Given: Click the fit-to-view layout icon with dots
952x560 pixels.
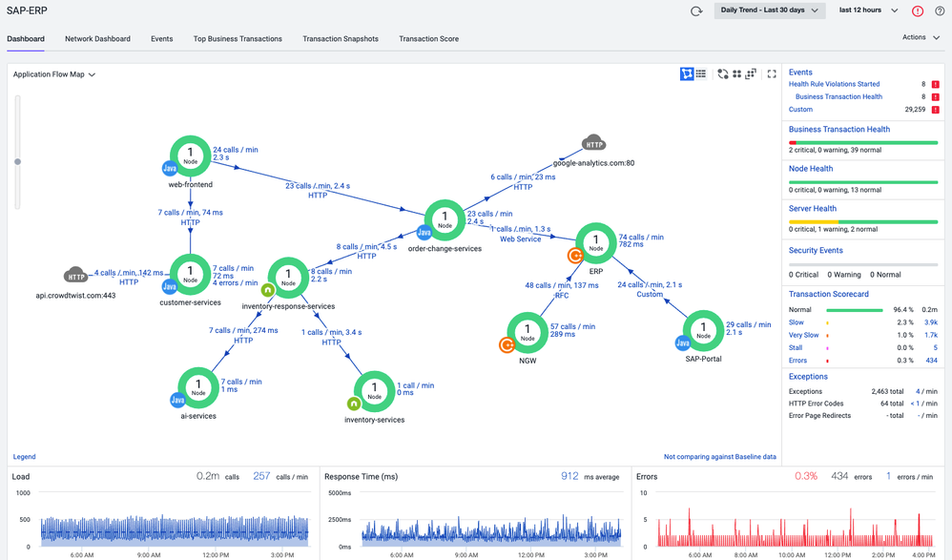Looking at the screenshot, I should (x=751, y=74).
